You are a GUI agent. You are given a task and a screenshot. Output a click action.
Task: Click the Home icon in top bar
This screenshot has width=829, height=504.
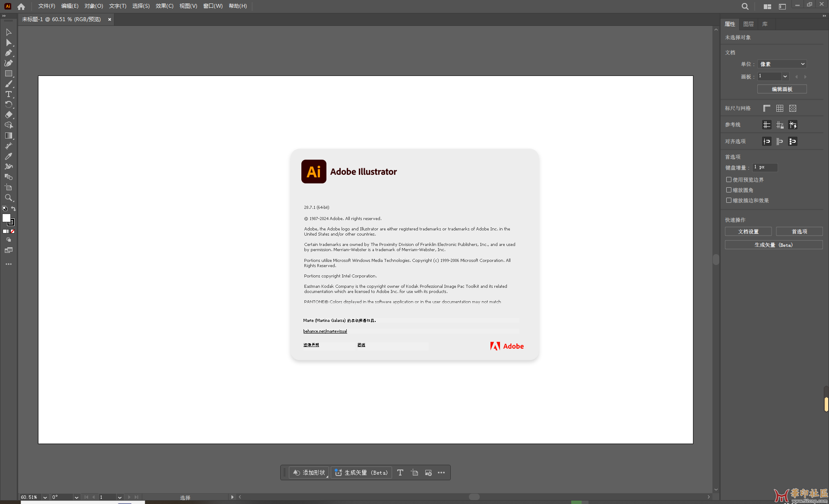coord(21,6)
